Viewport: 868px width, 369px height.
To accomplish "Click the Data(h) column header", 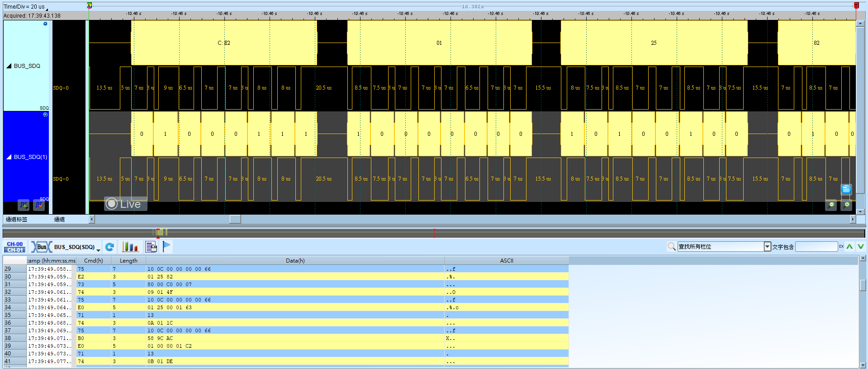I will [x=295, y=261].
